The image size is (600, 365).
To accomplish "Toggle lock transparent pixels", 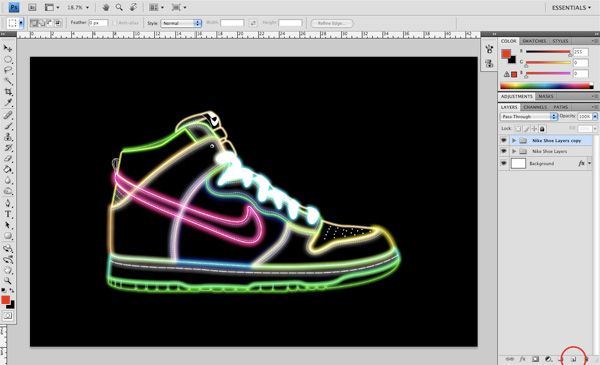I will point(518,129).
